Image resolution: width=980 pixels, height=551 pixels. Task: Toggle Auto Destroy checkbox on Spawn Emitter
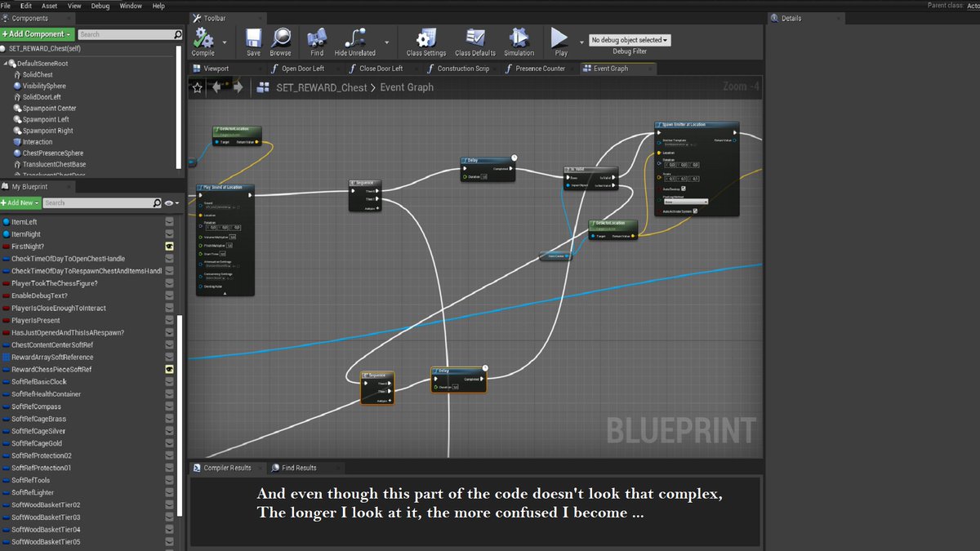(x=684, y=189)
